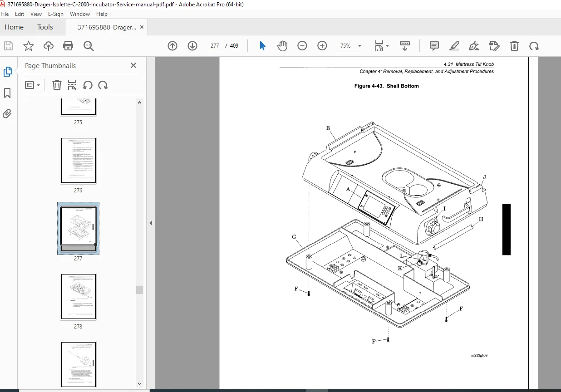Rotate thumbnail counterclockwise
The width and height of the screenshot is (561, 392).
(x=88, y=85)
